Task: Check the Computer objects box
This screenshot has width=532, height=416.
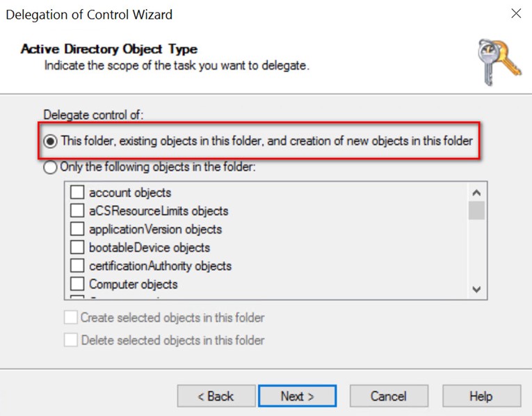Action: pyautogui.click(x=77, y=284)
